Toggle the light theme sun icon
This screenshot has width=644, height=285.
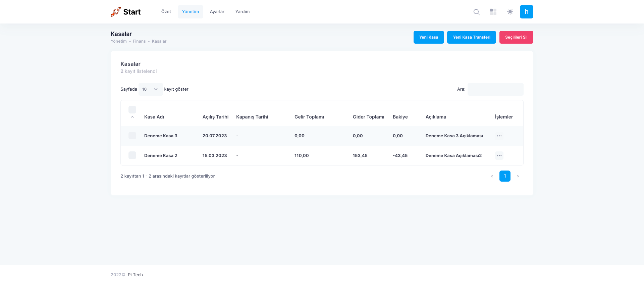point(510,12)
